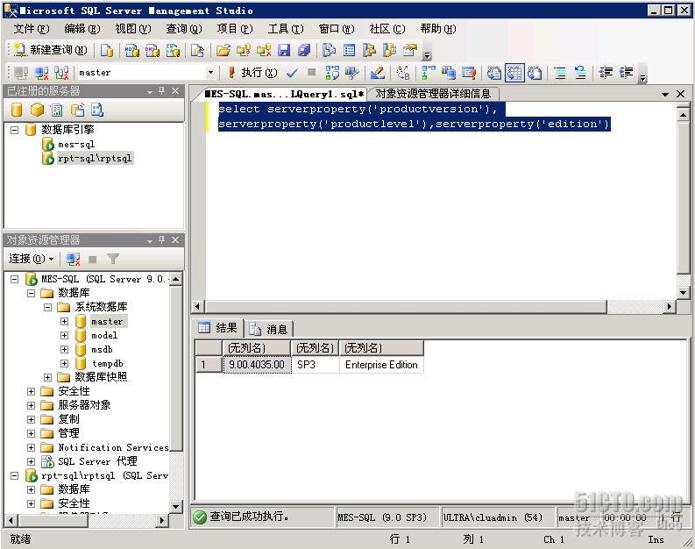This screenshot has height=549, width=695.
Task: Expand the 安全性 folder under MES-SQL
Action: coord(31,392)
